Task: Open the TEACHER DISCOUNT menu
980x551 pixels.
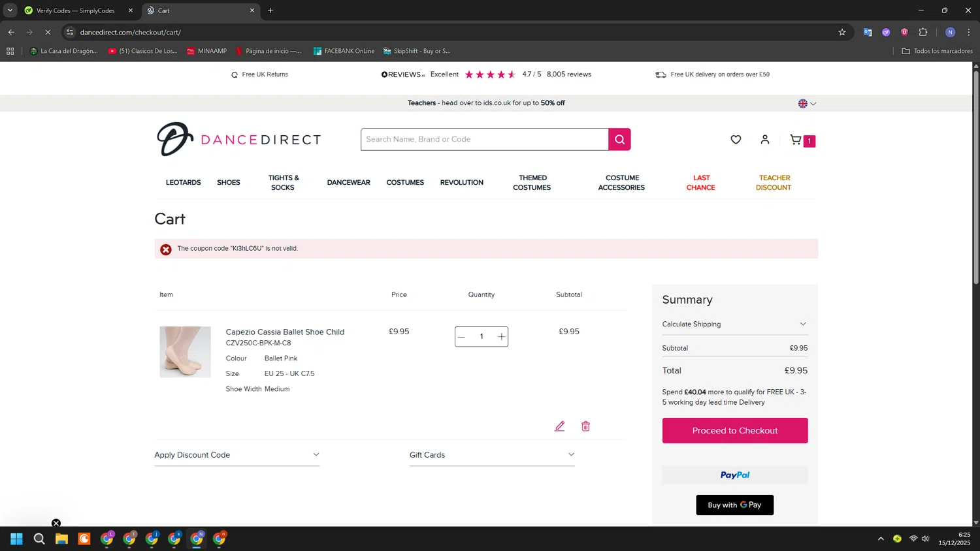Action: pos(774,183)
